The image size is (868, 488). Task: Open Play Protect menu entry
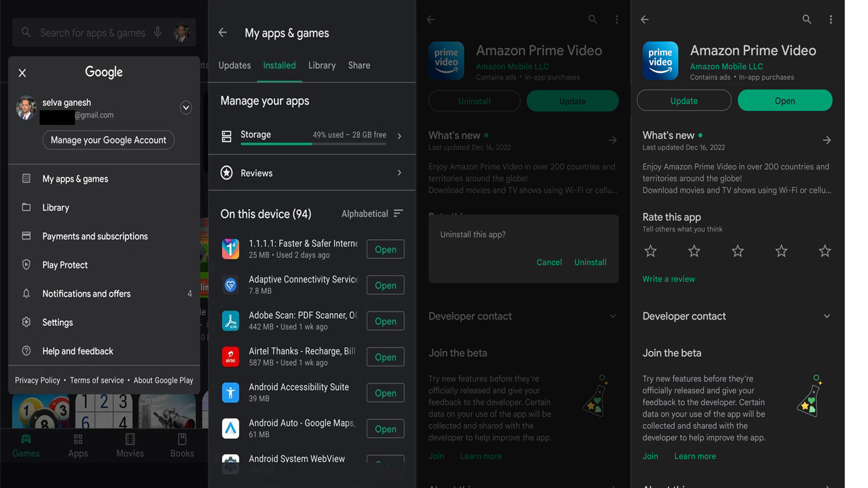coord(104,265)
